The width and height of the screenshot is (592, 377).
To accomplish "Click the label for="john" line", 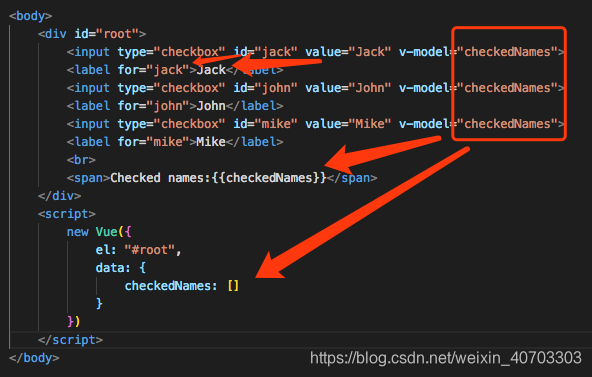I will [x=175, y=106].
